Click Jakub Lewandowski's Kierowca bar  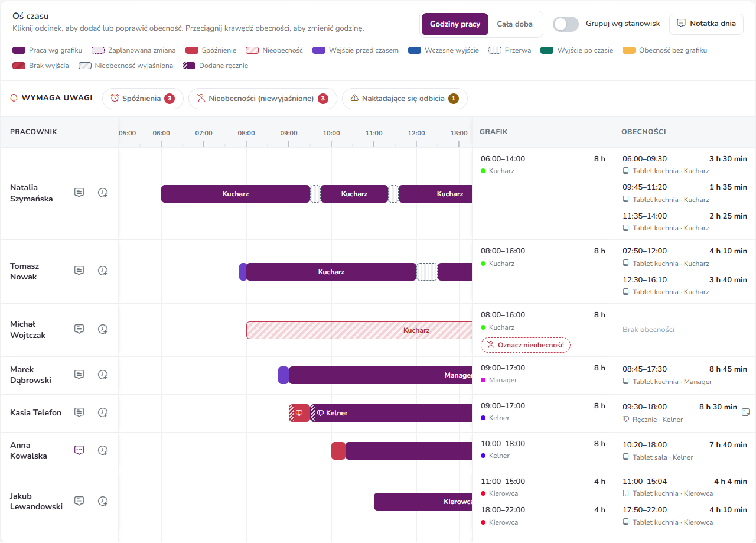pyautogui.click(x=423, y=502)
